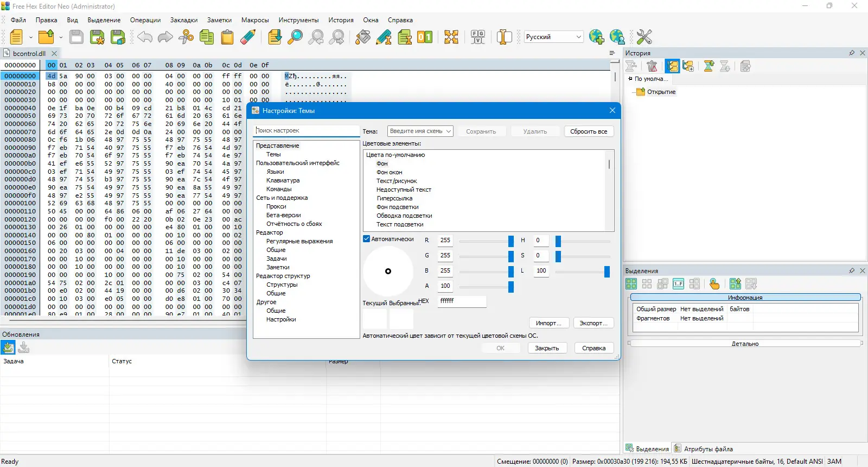This screenshot has height=467, width=868.
Task: Click the Сбросить все button
Action: 589,131
